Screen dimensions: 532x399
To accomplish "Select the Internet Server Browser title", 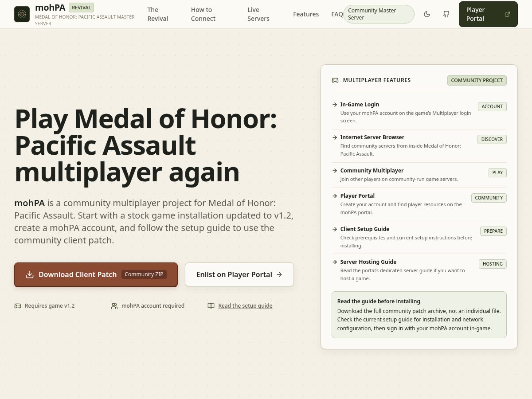I will pyautogui.click(x=372, y=137).
